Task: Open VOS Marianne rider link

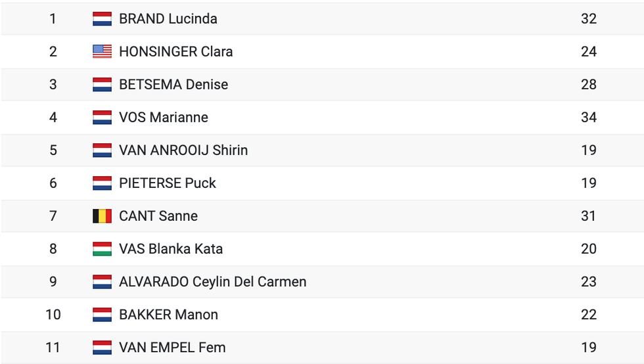Action: [164, 118]
